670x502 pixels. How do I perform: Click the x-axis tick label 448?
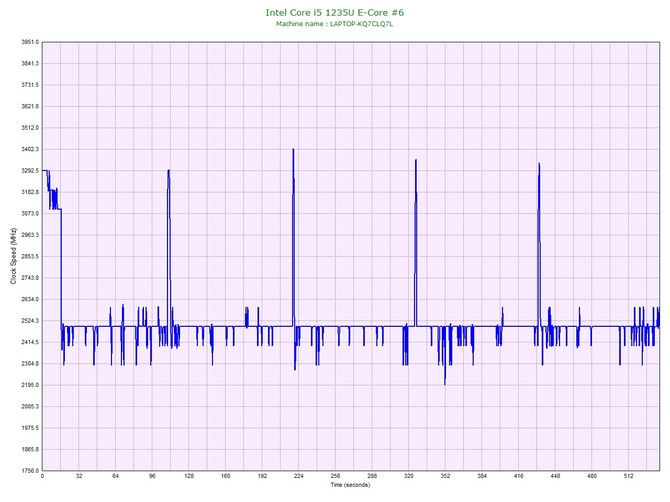tap(555, 476)
